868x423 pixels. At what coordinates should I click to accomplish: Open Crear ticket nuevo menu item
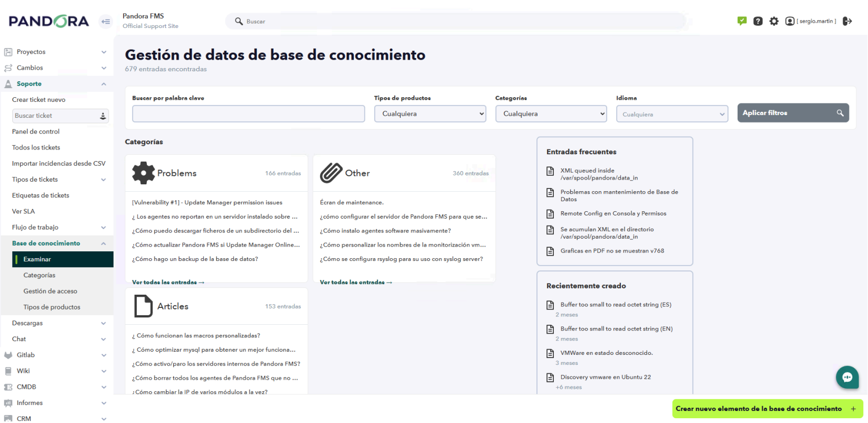point(39,100)
